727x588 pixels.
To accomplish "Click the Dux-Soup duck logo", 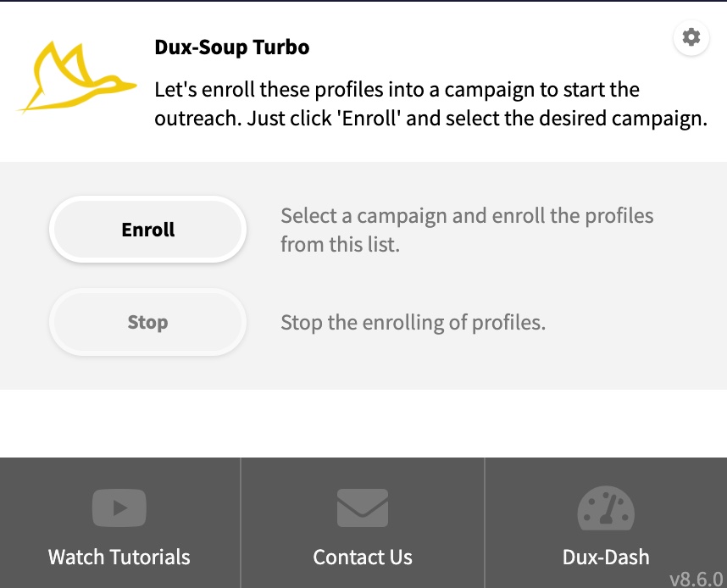I will pos(75,79).
